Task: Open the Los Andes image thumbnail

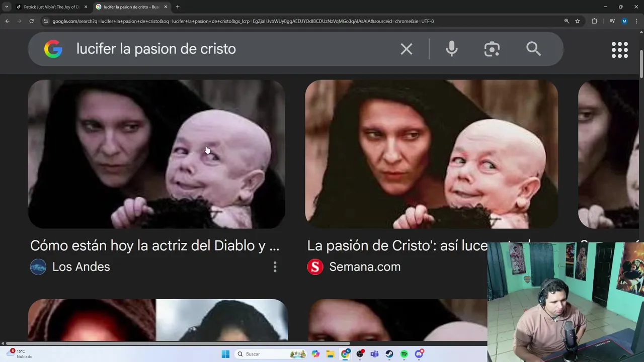Action: click(156, 154)
